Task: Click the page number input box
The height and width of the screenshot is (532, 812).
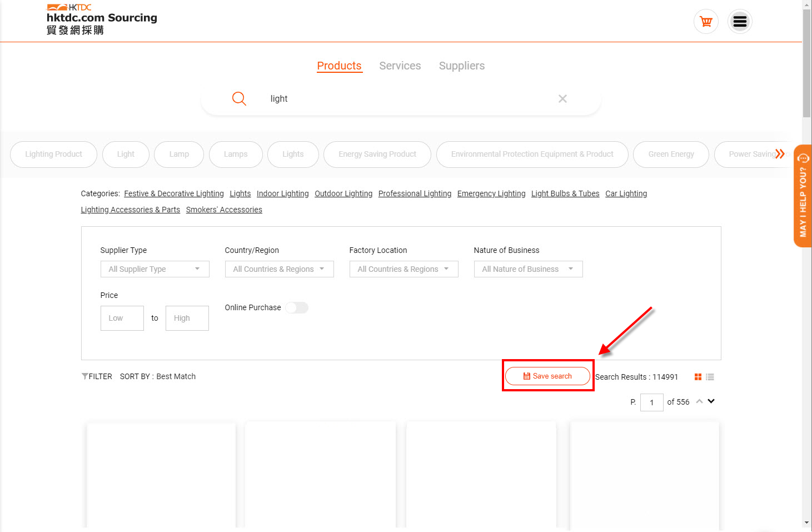Action: click(652, 402)
